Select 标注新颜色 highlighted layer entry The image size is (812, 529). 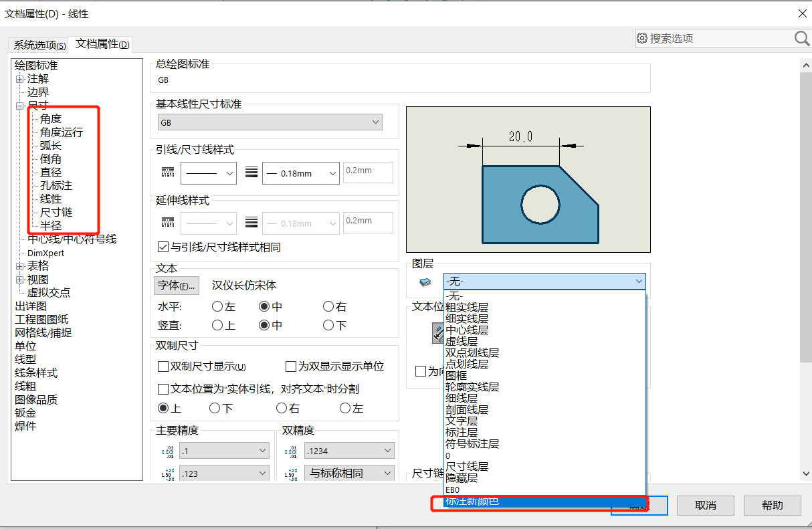coord(544,502)
